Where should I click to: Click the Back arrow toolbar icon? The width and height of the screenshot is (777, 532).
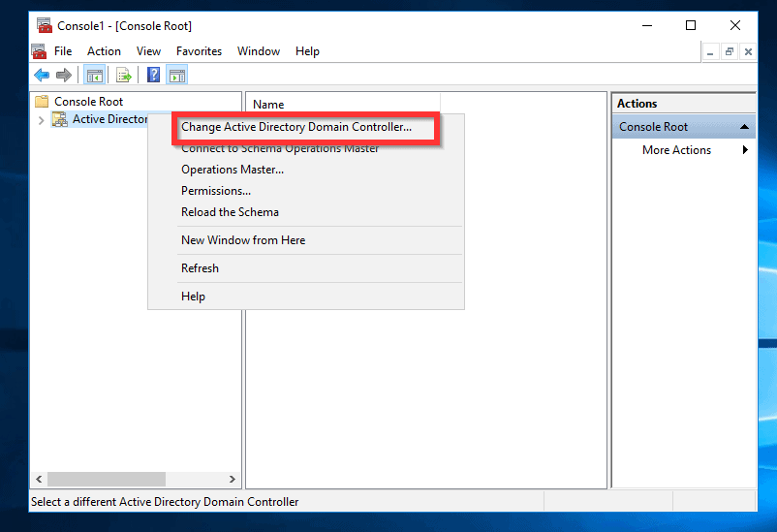coord(42,76)
